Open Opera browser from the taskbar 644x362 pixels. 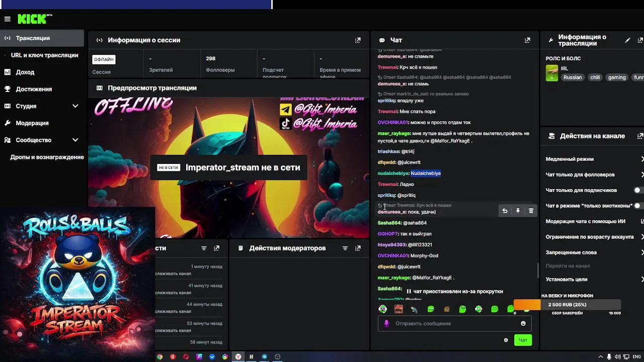pos(186,357)
